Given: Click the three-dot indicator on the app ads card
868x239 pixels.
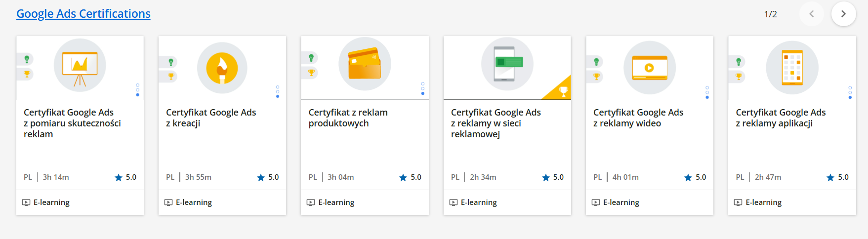Looking at the screenshot, I should click(850, 92).
